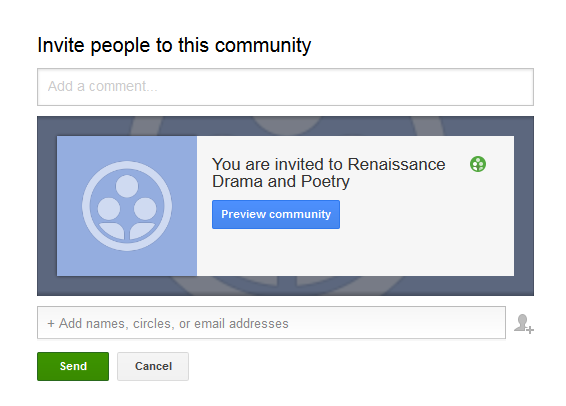Viewport: 566px width, 406px height.
Task: Click the large community logo on the card
Action: point(127,206)
